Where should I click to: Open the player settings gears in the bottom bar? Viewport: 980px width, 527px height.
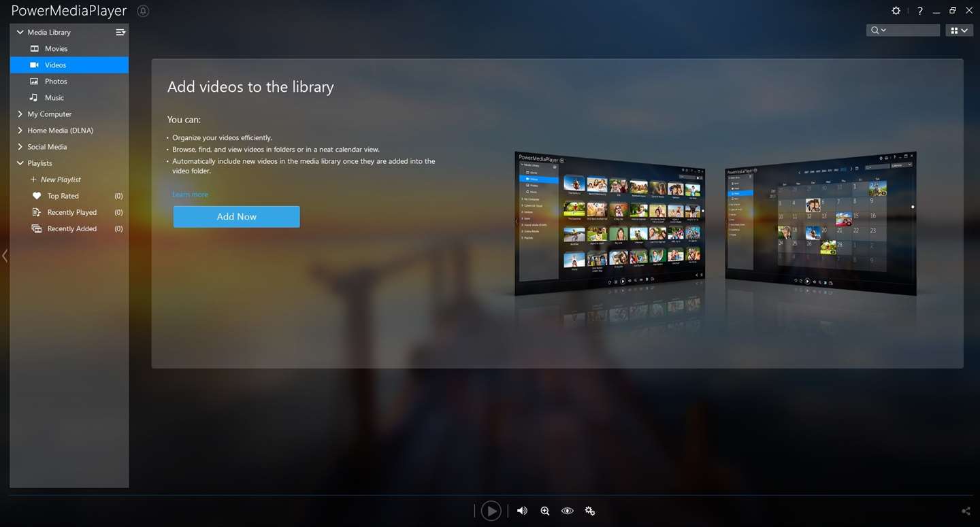point(590,511)
